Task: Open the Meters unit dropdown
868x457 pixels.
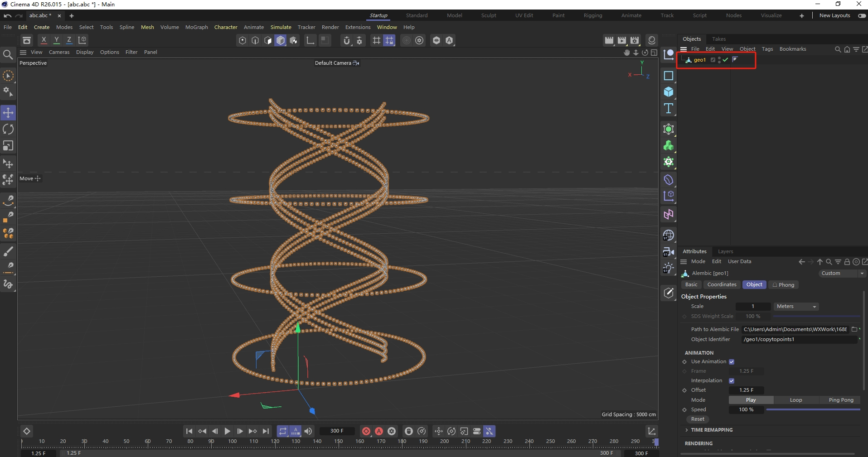Action: (x=796, y=307)
